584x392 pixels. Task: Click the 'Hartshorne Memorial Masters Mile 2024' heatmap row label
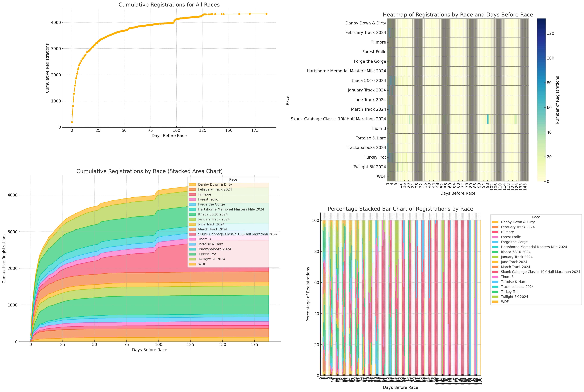346,71
